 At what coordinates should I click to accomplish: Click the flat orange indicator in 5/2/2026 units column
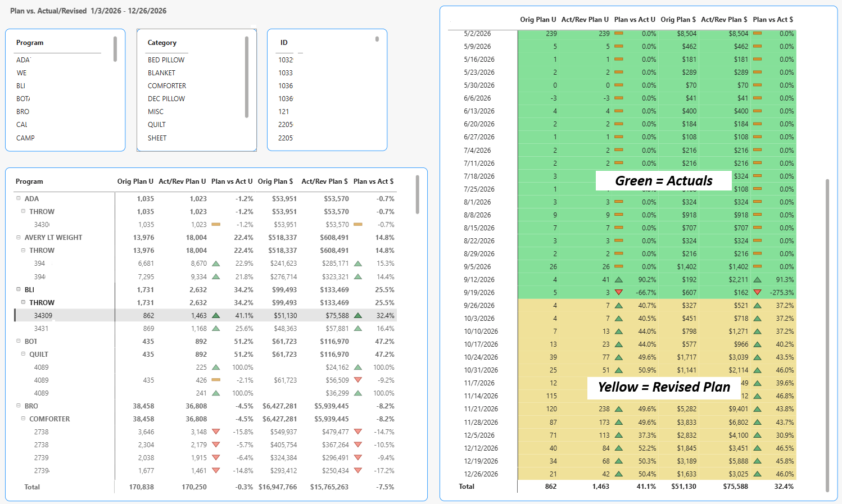[619, 34]
